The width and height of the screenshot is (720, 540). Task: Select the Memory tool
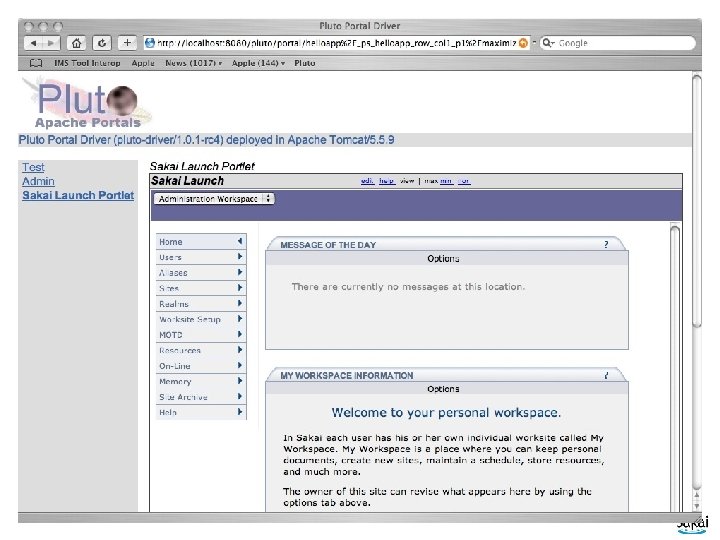pyautogui.click(x=201, y=381)
